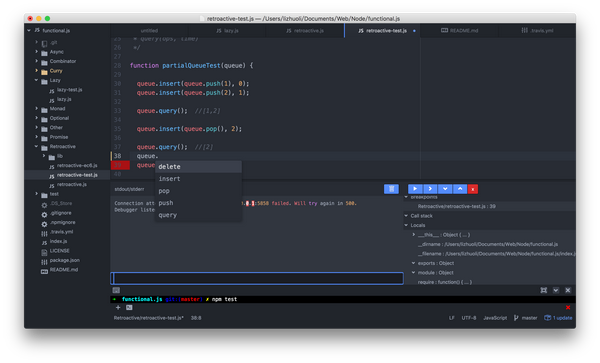This screenshot has width=600, height=363.
Task: Click the .gitignore gear icon
Action: point(44,214)
